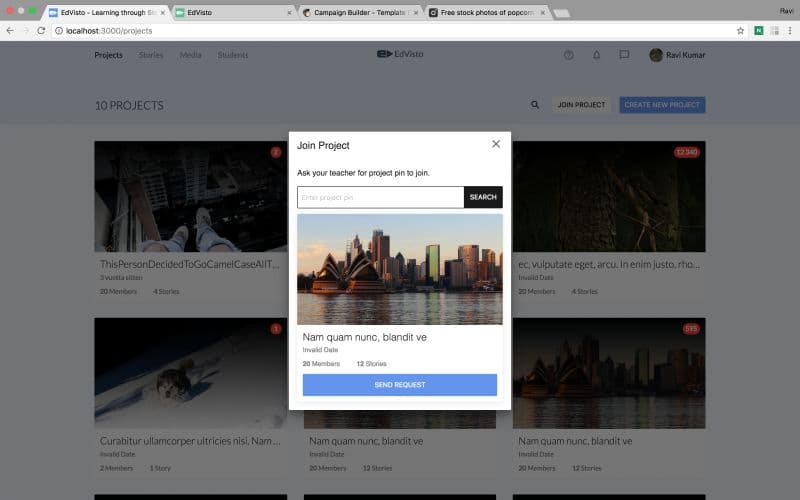The width and height of the screenshot is (800, 500).
Task: Click the SEARCH button in dialog
Action: (483, 197)
